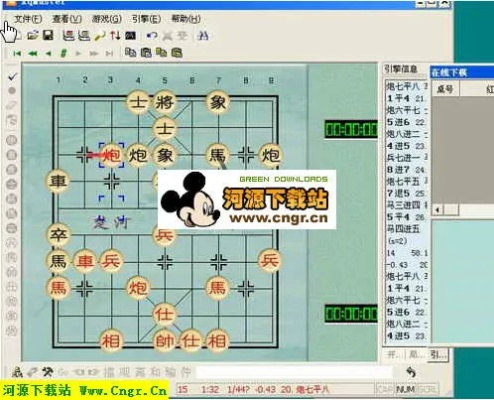
Task: Switch to the 开... tab below engine panel
Action: click(394, 354)
